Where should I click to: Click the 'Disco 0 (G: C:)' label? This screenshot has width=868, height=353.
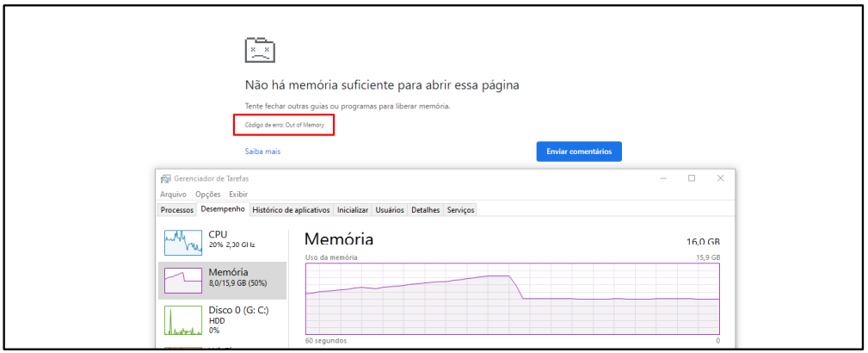[238, 310]
